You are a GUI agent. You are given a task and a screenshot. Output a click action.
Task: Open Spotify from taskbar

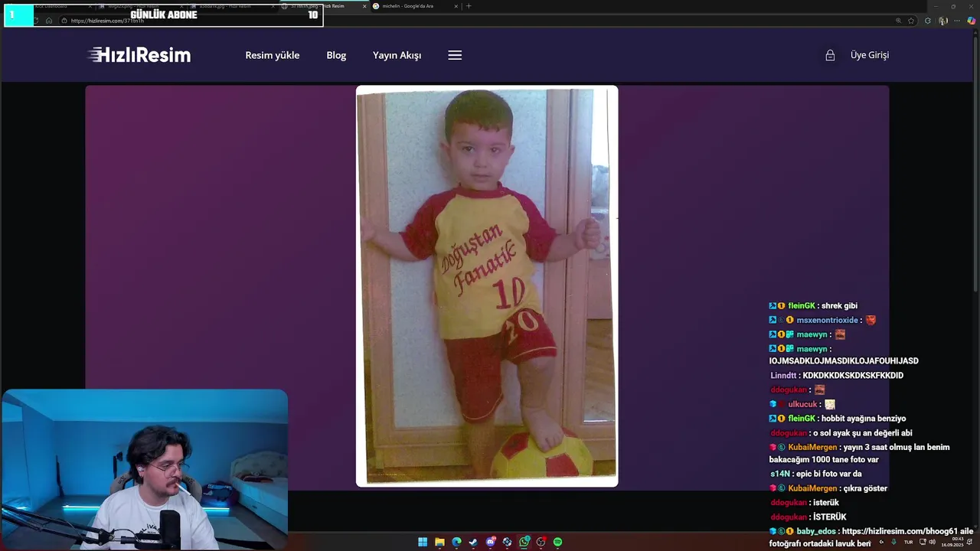pyautogui.click(x=557, y=542)
